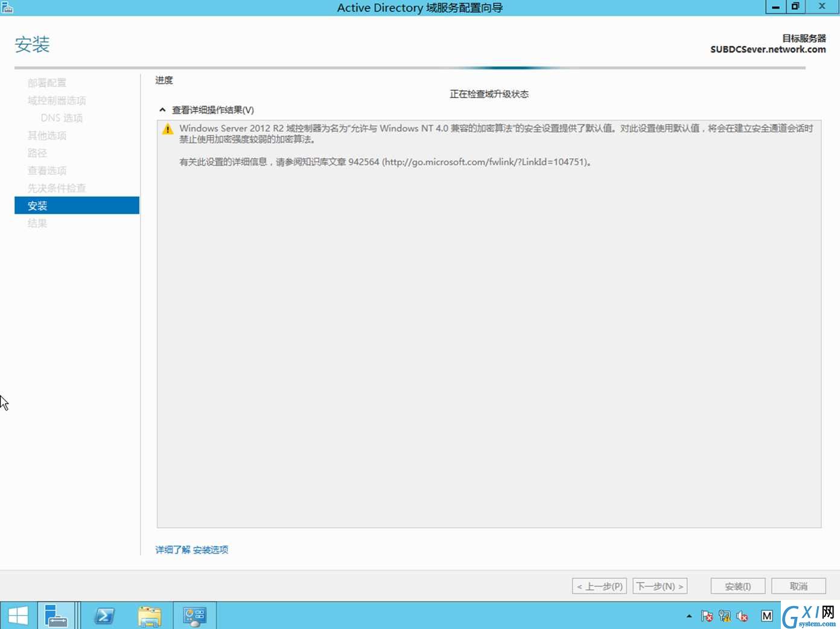840x629 pixels.
Task: Select the DNS 选项 step
Action: [x=62, y=118]
